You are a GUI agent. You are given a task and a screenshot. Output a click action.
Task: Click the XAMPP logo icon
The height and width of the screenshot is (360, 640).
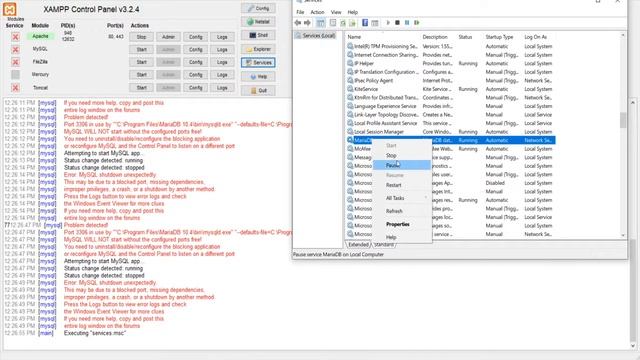(x=10, y=9)
